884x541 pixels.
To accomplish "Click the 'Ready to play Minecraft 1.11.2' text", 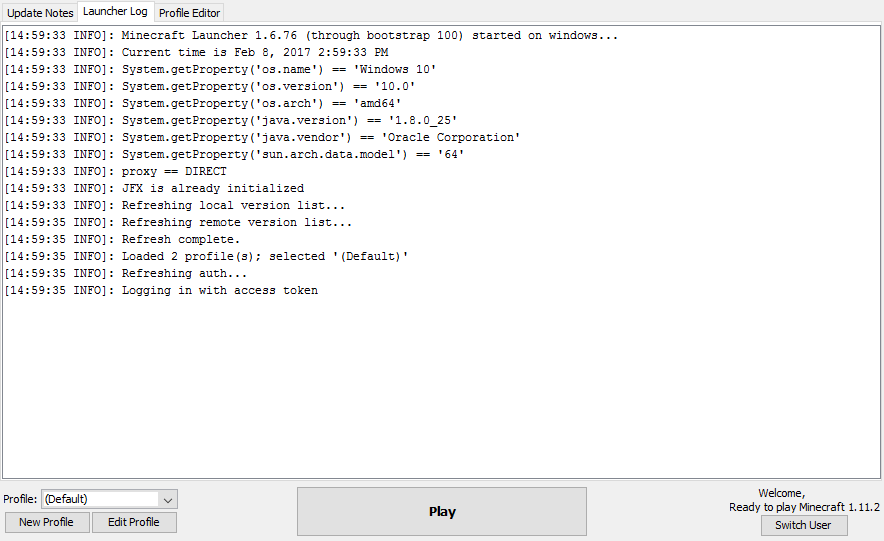I will 804,507.
